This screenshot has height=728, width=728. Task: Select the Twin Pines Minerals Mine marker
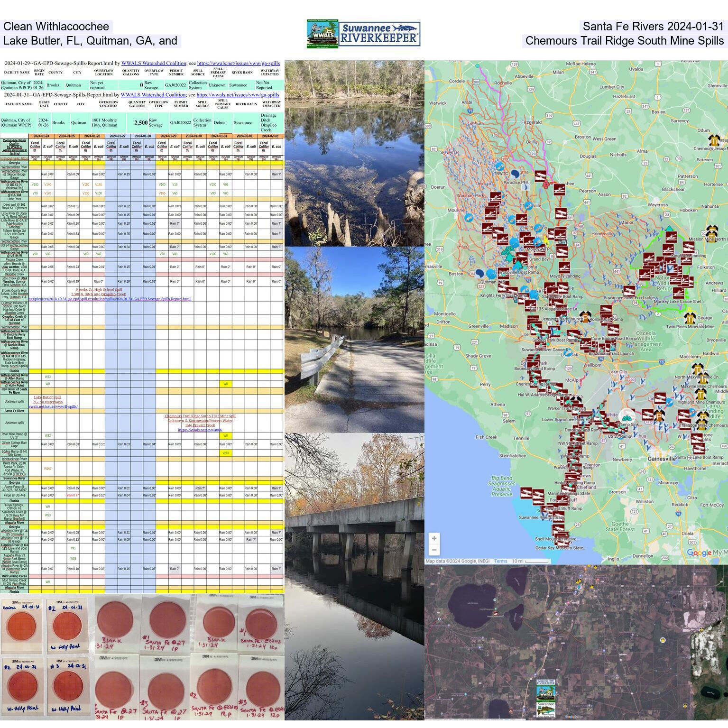coord(690,319)
